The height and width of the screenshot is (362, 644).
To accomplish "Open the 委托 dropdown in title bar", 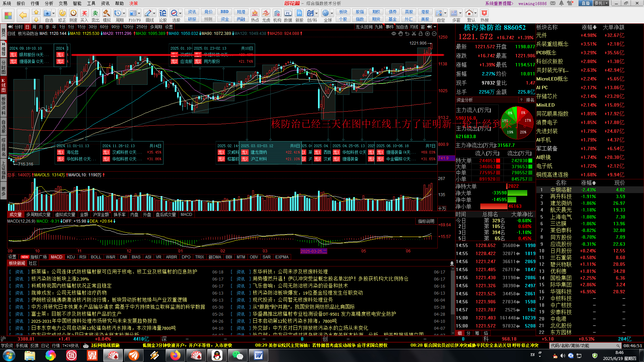I will [x=601, y=3].
